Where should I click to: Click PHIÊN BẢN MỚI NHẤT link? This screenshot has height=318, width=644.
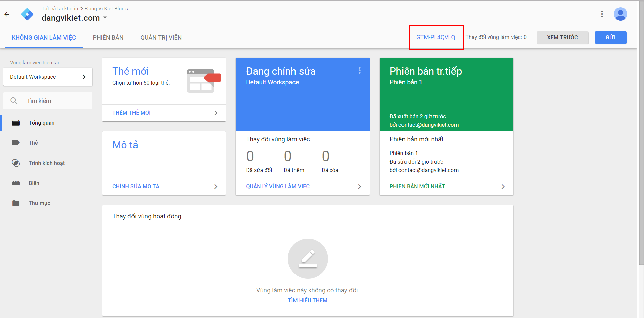click(x=417, y=187)
